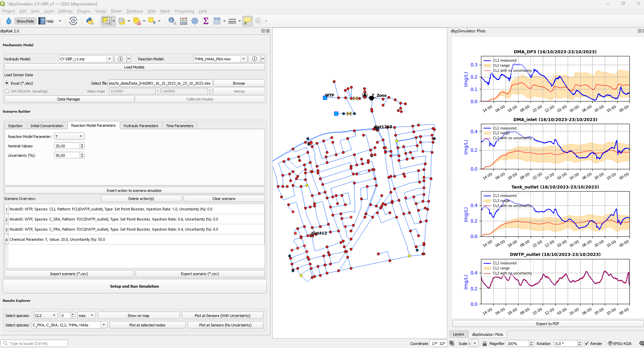This screenshot has width=644, height=348.
Task: Click the Select by Location icon
Action: point(152,21)
